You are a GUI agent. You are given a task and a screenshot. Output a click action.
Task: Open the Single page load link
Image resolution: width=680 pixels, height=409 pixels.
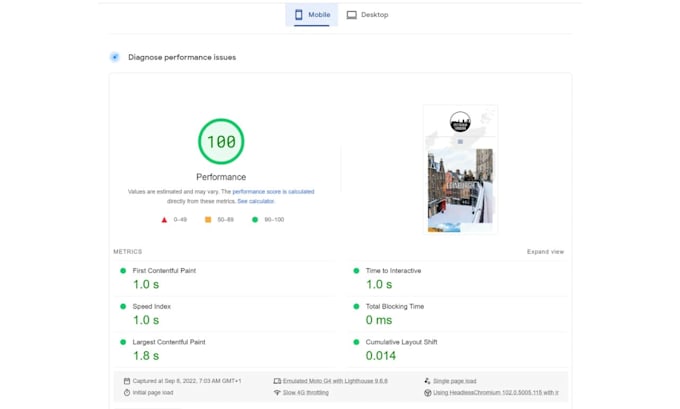tap(454, 381)
